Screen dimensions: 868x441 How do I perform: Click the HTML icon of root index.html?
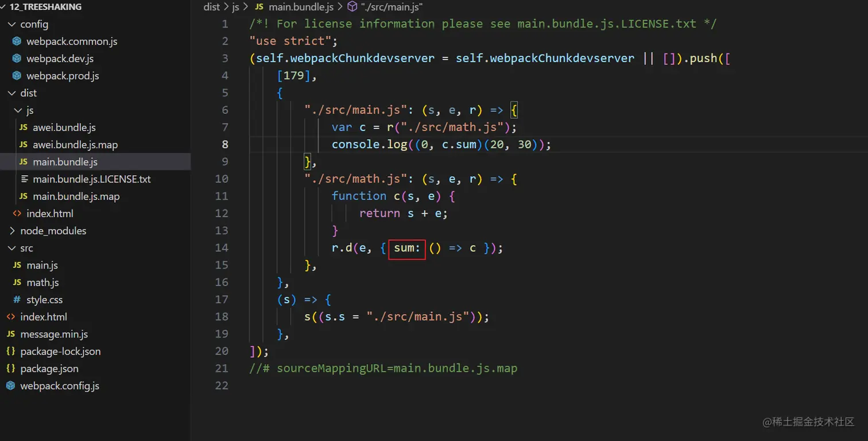pyautogui.click(x=10, y=317)
